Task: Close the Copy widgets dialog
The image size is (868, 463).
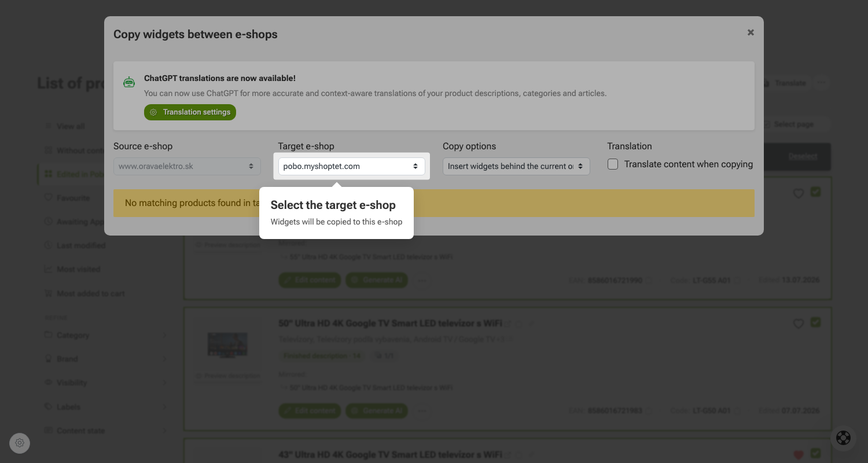Action: point(751,32)
